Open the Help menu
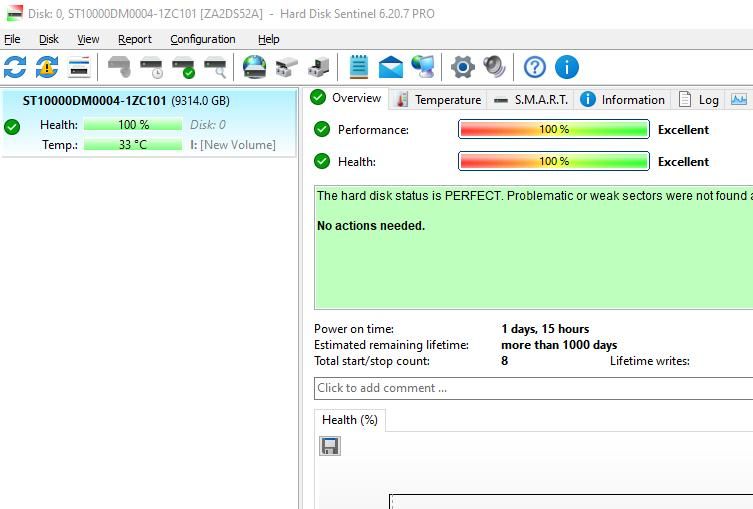The height and width of the screenshot is (509, 753). [x=268, y=39]
